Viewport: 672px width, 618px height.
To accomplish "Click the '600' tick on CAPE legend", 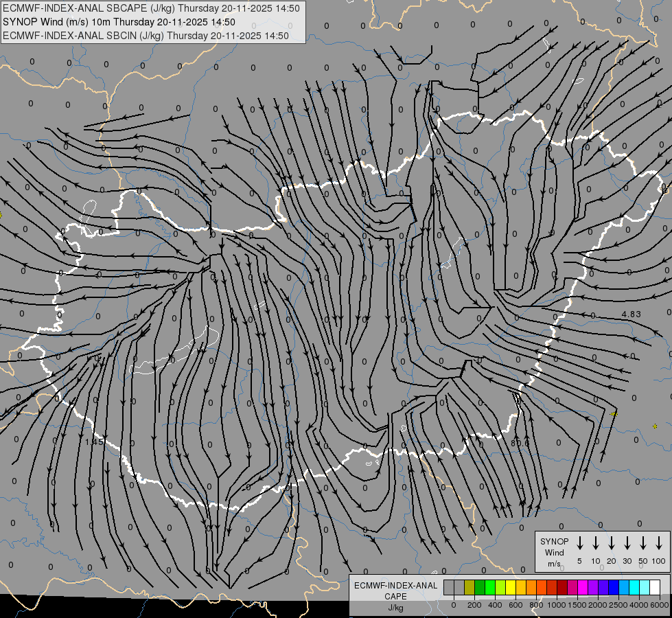I will pos(515,605).
